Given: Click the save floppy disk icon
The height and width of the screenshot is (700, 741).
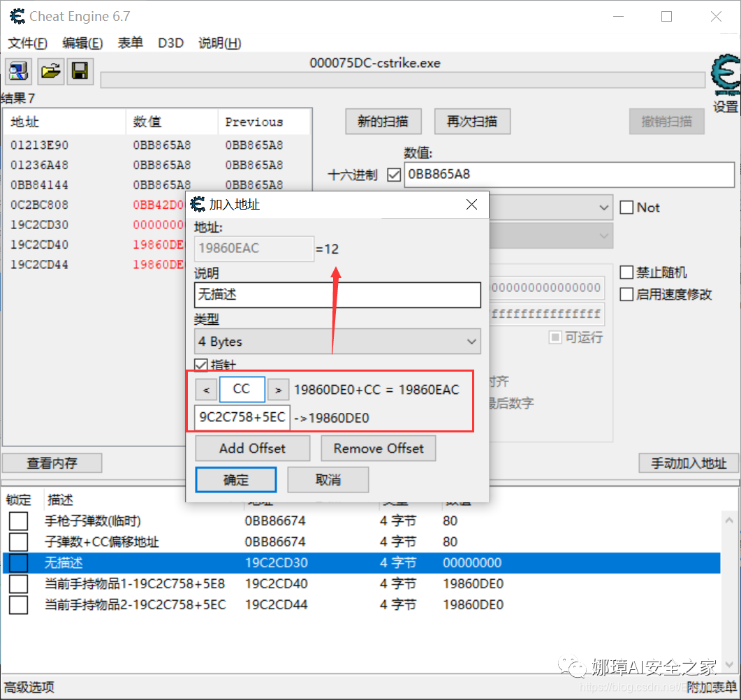Looking at the screenshot, I should point(80,71).
